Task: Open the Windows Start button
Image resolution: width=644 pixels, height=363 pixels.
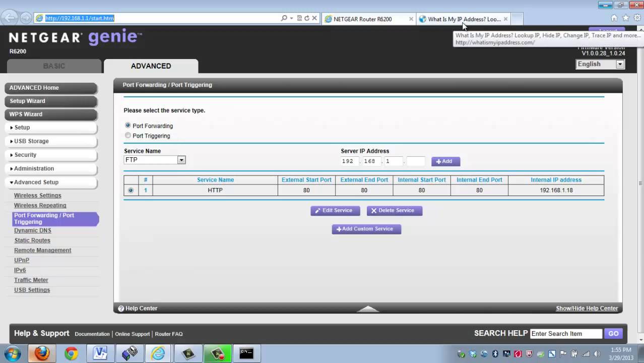Action: pyautogui.click(x=12, y=353)
